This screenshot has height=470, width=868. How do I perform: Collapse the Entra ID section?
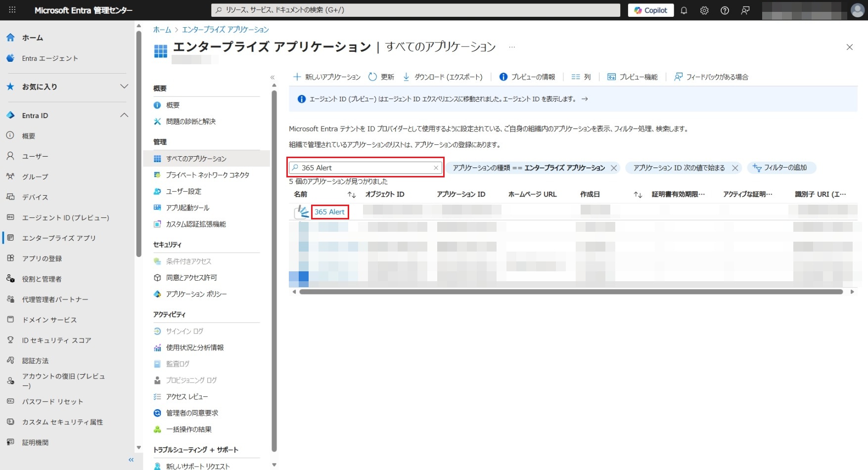(124, 115)
